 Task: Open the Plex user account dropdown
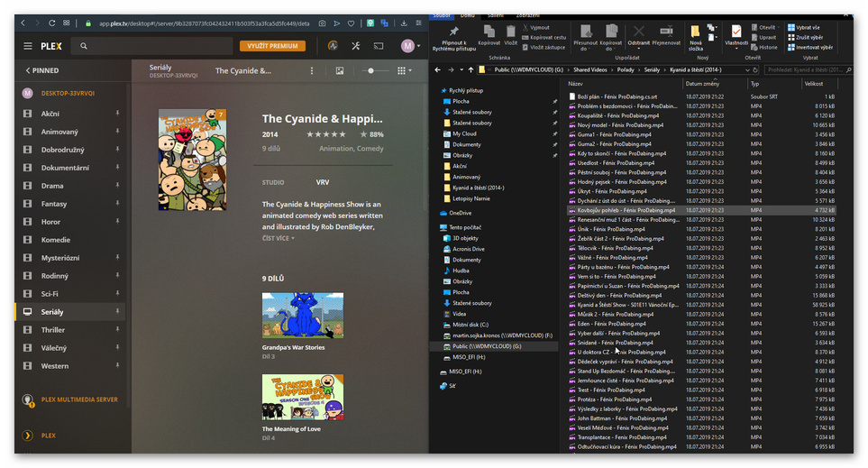pos(411,46)
